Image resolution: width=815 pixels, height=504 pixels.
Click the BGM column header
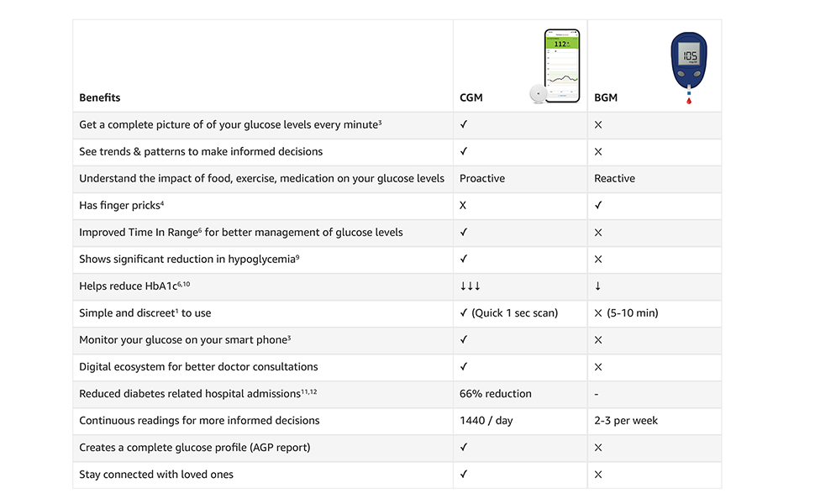606,97
